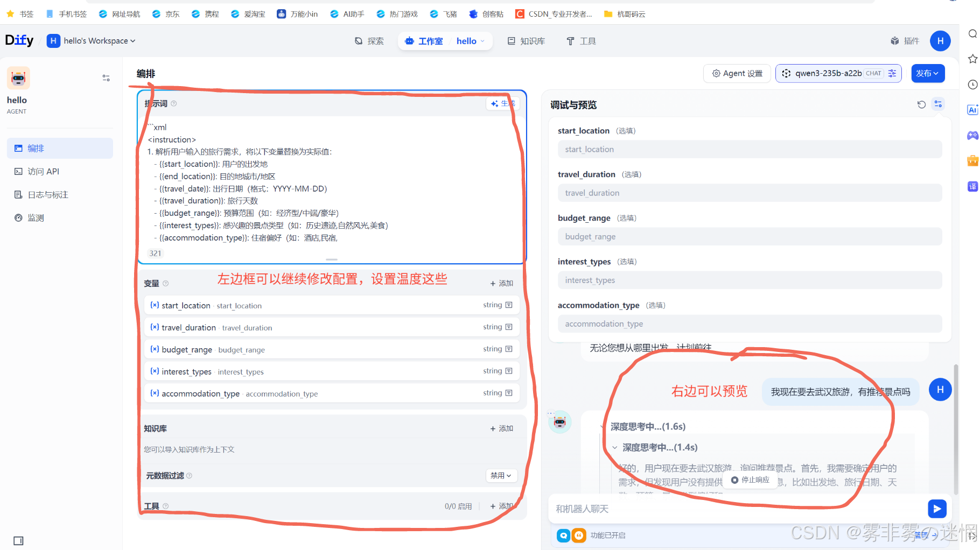
Task: Click the hello agent robot app icon
Action: pyautogui.click(x=18, y=78)
